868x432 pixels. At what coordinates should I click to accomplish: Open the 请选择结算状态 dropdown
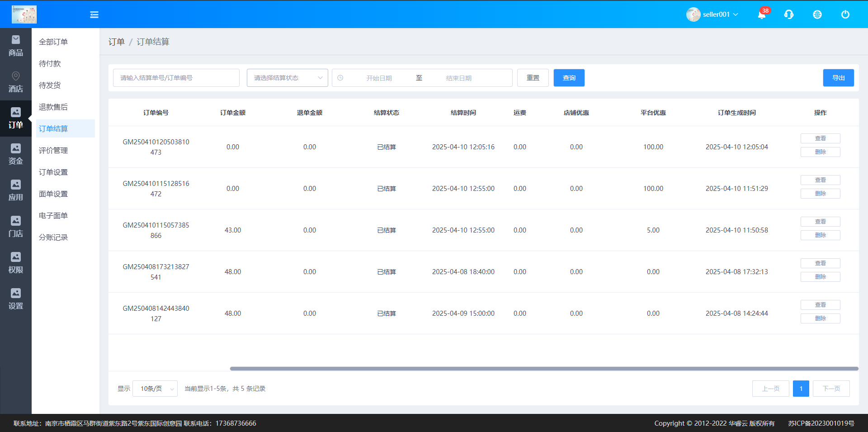(288, 78)
